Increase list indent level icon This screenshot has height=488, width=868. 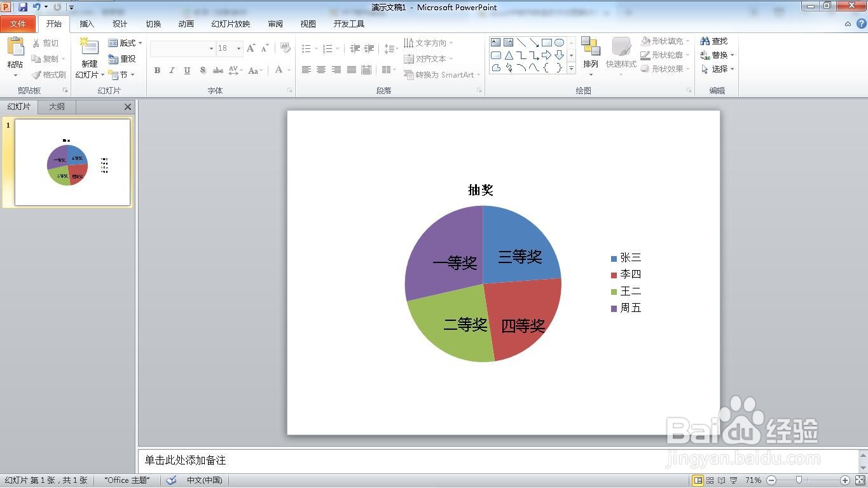coord(369,48)
